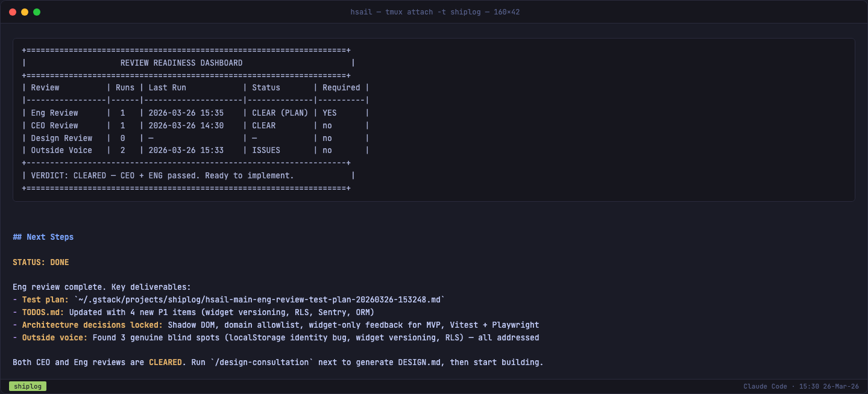Click the '## Next Steps' heading
This screenshot has width=868, height=394.
coord(43,237)
